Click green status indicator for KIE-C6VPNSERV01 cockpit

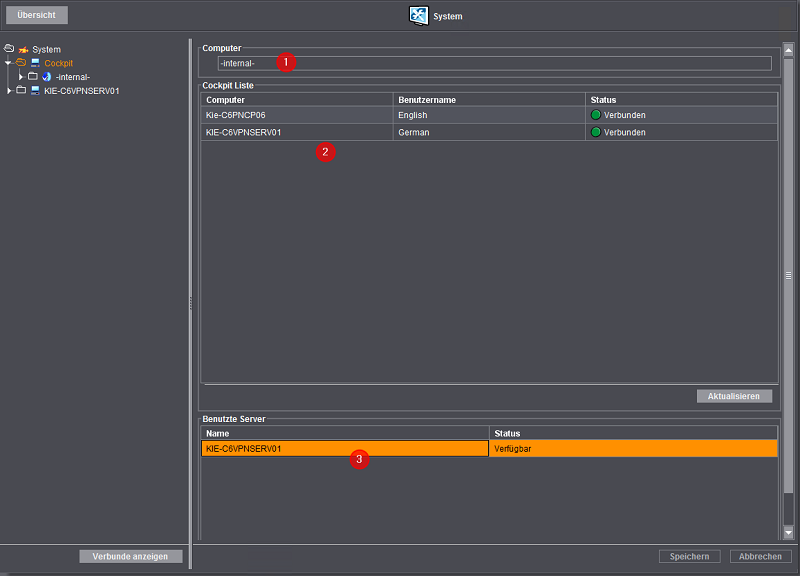pos(596,132)
